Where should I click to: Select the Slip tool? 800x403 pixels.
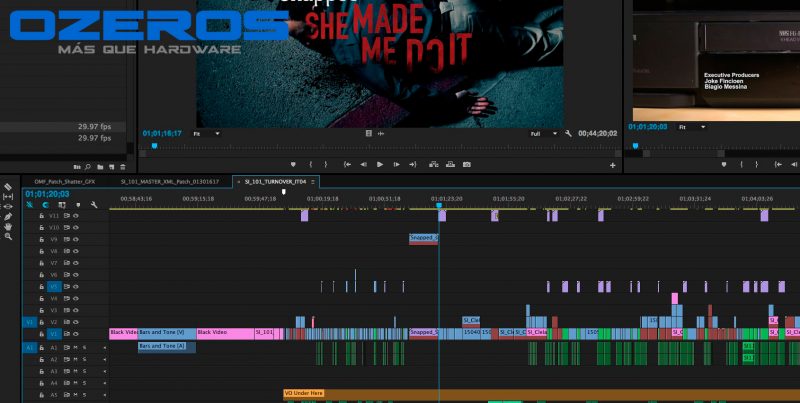(x=8, y=197)
